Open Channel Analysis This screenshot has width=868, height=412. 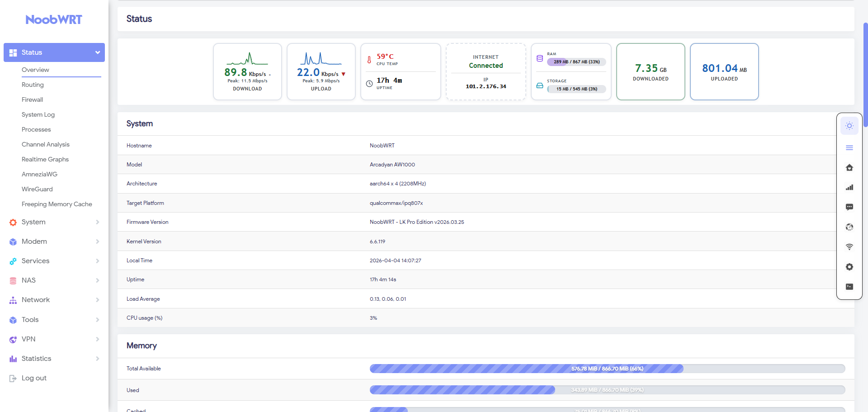click(46, 144)
